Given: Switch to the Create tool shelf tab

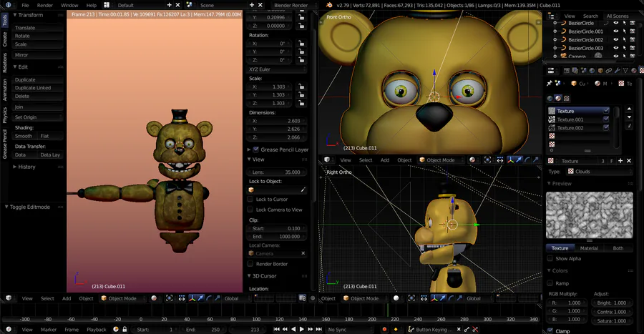Looking at the screenshot, I should (4, 39).
